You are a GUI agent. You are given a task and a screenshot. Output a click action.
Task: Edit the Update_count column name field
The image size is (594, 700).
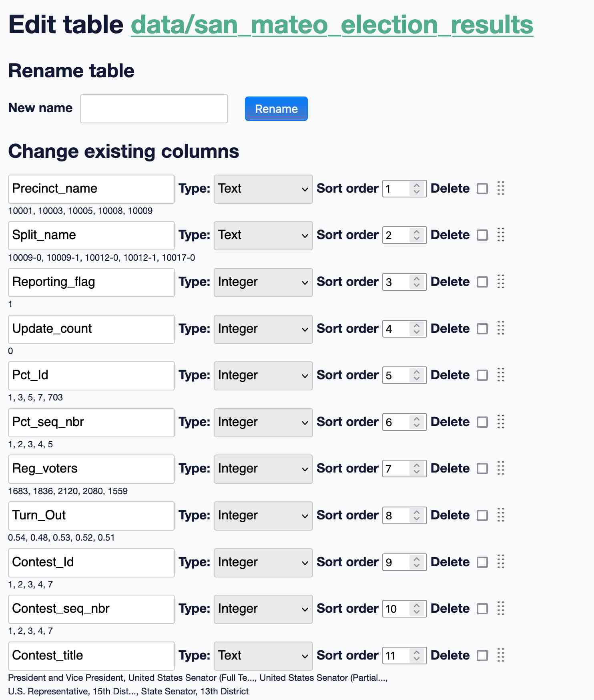[x=91, y=329]
